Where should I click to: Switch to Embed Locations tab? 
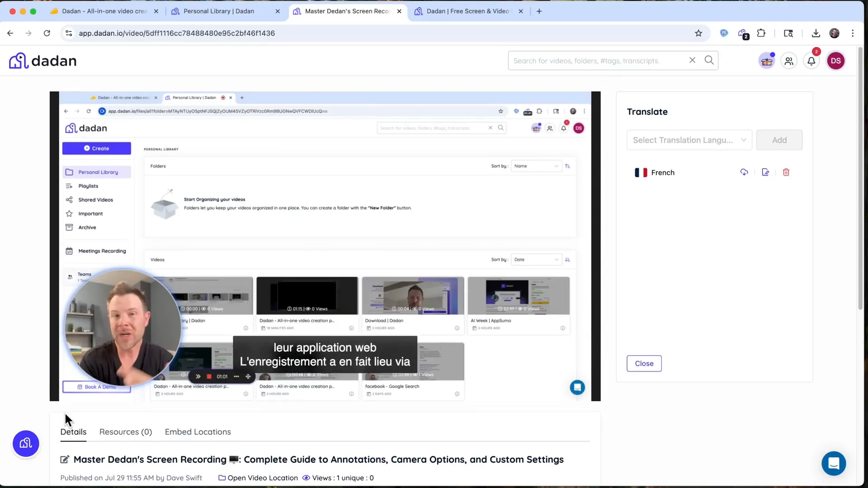click(x=198, y=432)
